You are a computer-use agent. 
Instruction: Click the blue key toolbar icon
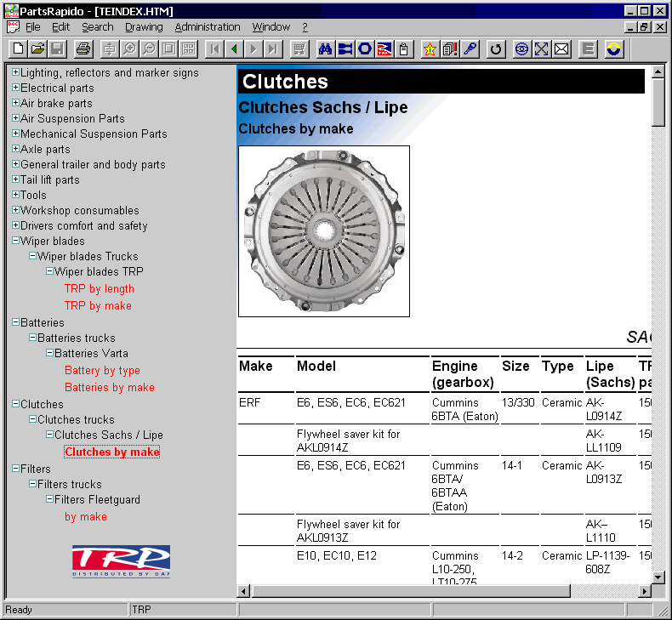click(470, 48)
